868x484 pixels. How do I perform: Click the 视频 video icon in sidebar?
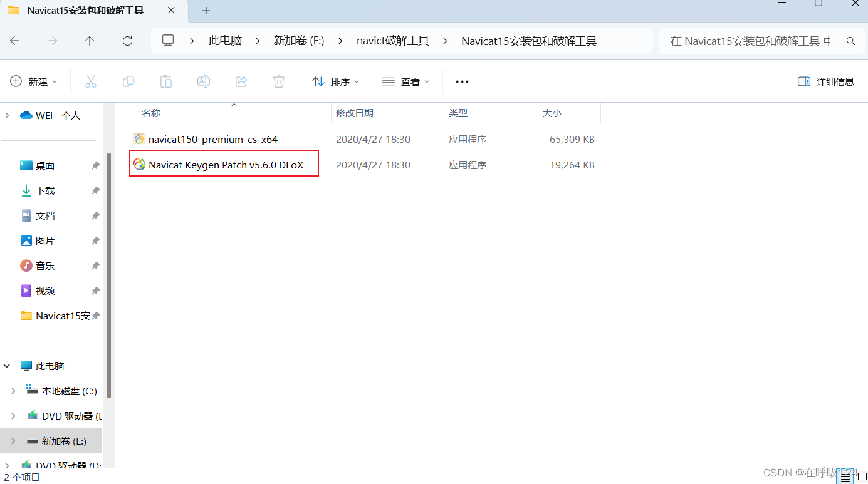[26, 291]
